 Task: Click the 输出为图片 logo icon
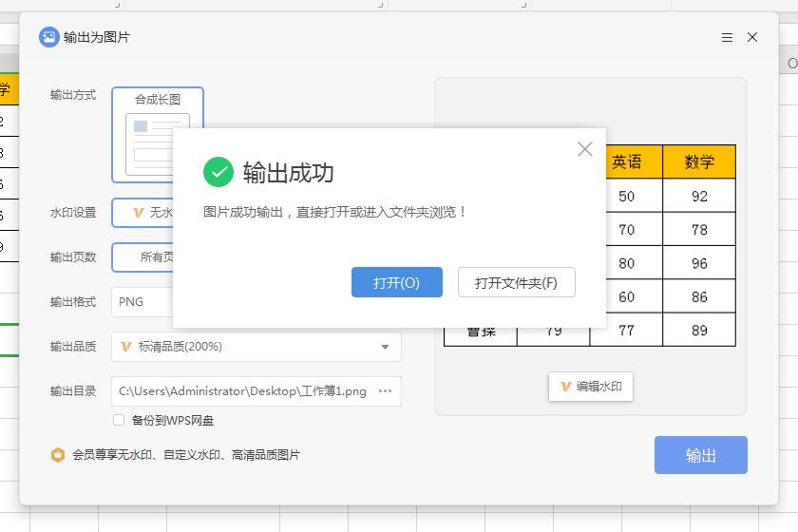point(48,37)
